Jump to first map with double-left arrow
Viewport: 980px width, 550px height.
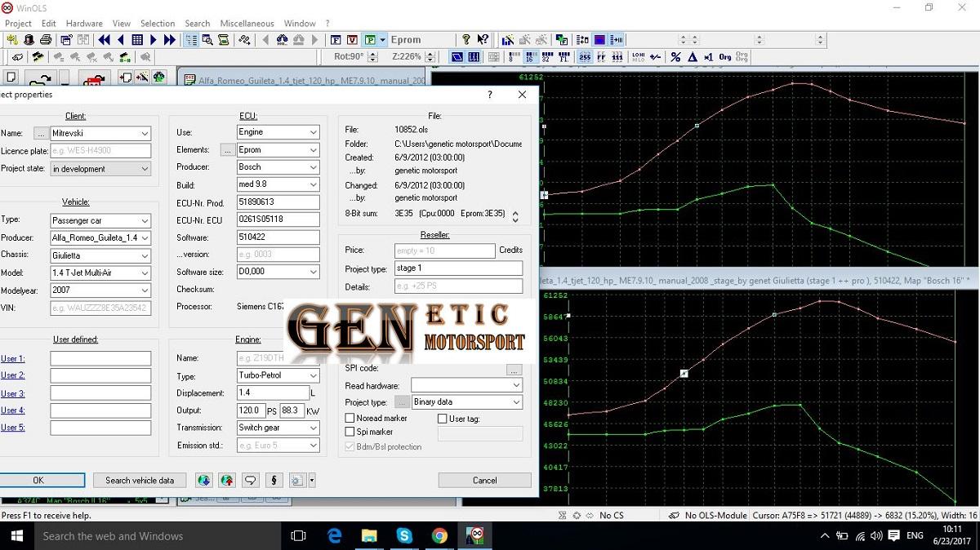point(105,40)
